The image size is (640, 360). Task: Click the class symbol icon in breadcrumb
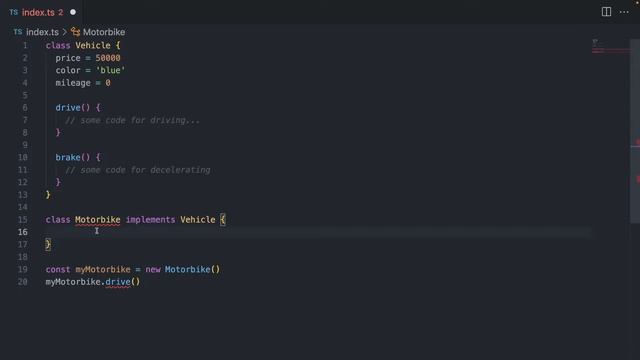(x=75, y=32)
